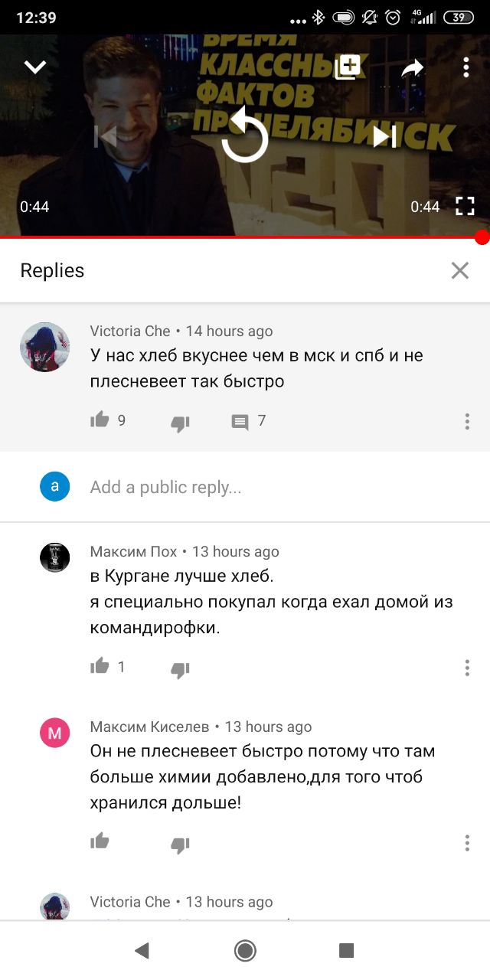Dislike Максим Киселев's reply

(180, 844)
